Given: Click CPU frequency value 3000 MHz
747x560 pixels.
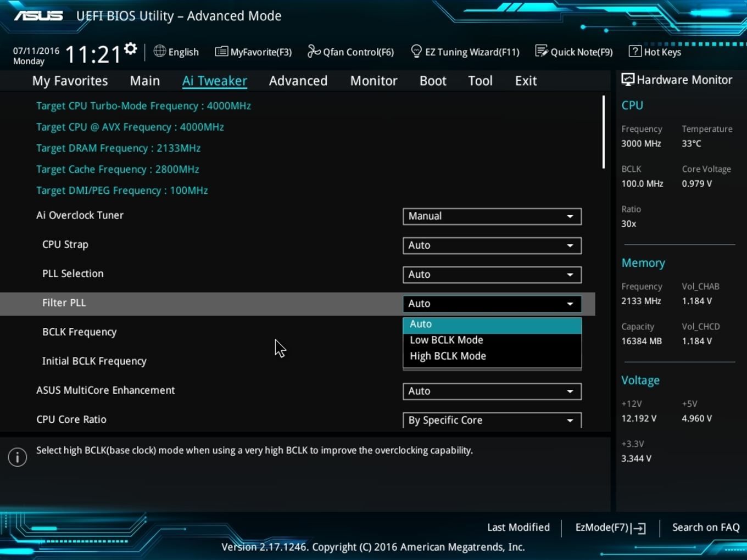Looking at the screenshot, I should point(641,144).
